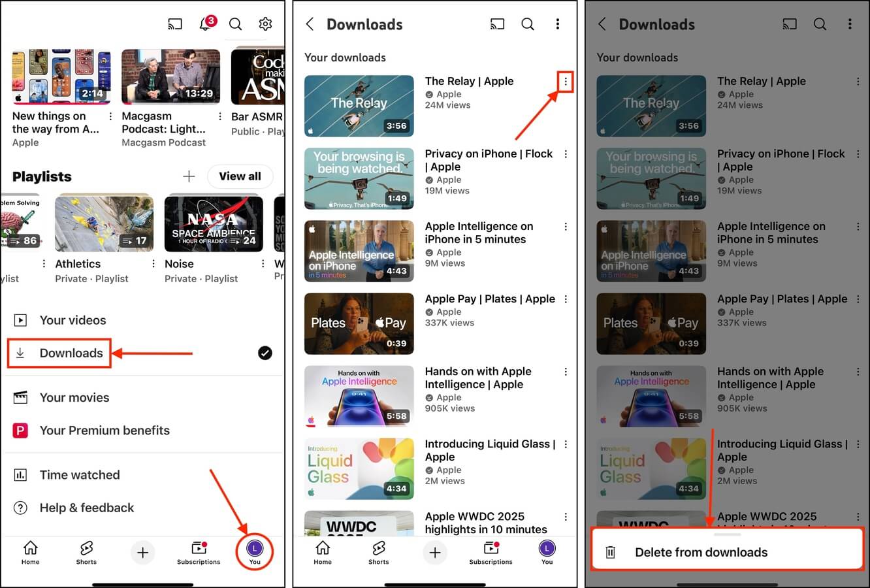Open three-dot menu for Introducing Liquid Glass
Screen dimensions: 870x588
click(566, 444)
